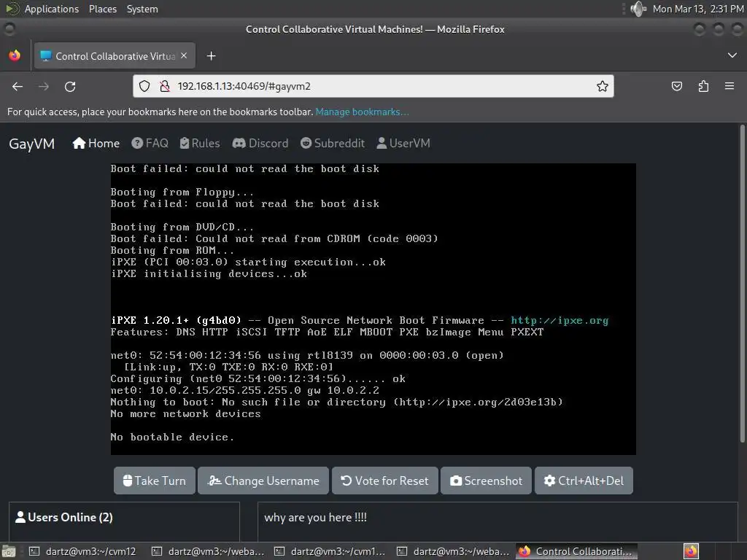This screenshot has height=560, width=747.
Task: Open the FAQ page link
Action: [x=150, y=144]
